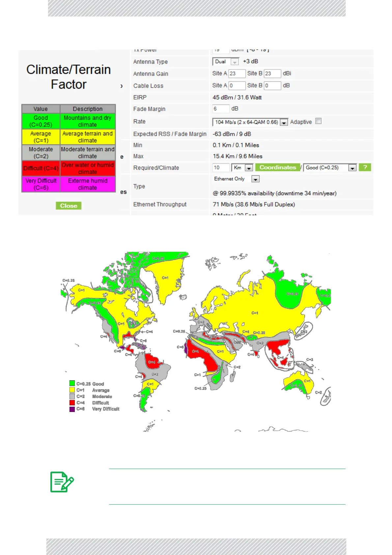Screen dimensions: 392x555
Task: Select the red Difficult (C=4) table cell
Action: tap(41, 168)
